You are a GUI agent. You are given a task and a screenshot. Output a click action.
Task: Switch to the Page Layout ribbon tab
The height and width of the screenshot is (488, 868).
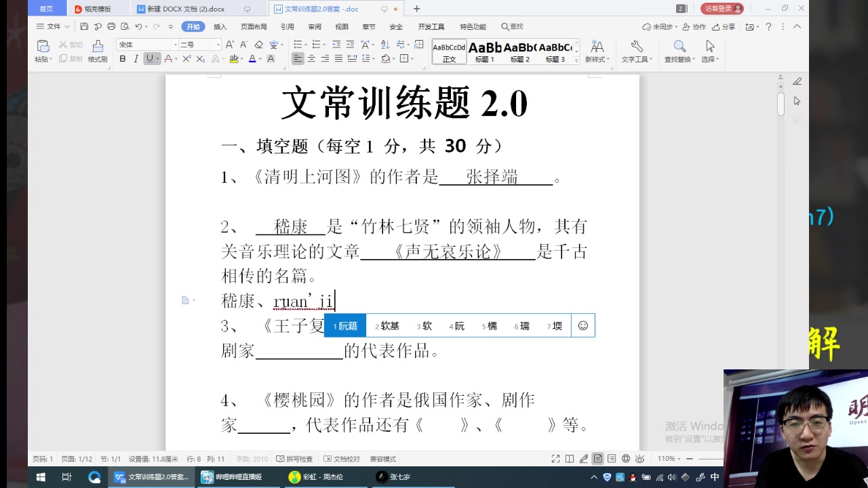tap(254, 26)
